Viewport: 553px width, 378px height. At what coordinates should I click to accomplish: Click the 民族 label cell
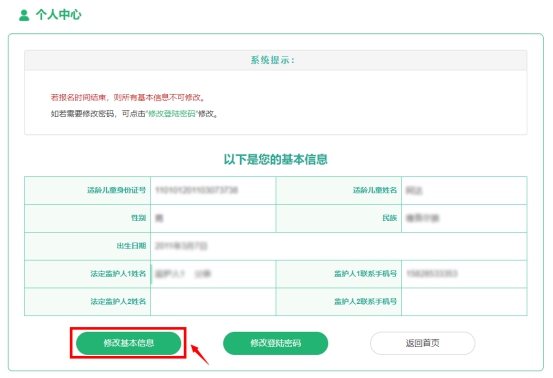pyautogui.click(x=339, y=218)
